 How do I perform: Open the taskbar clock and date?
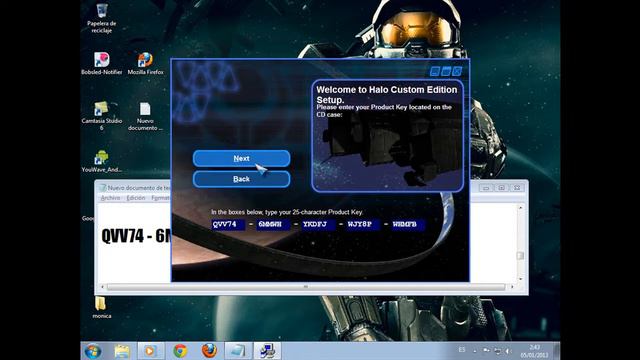point(534,351)
